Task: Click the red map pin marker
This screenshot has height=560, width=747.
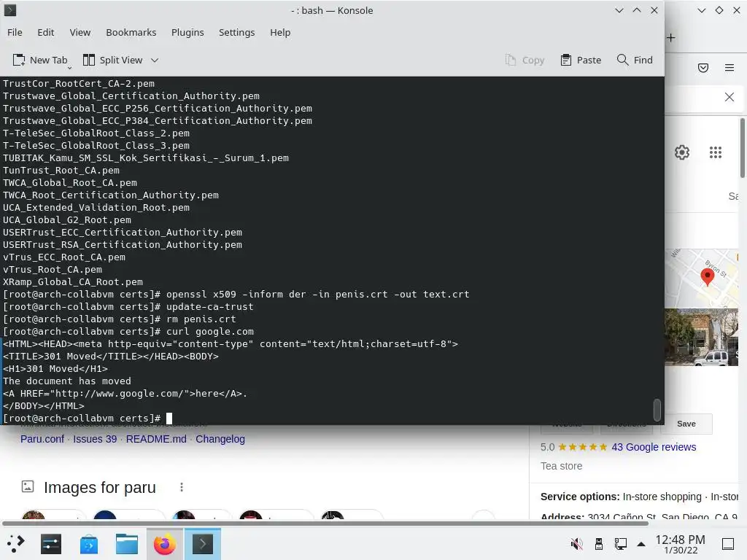Action: (x=708, y=276)
